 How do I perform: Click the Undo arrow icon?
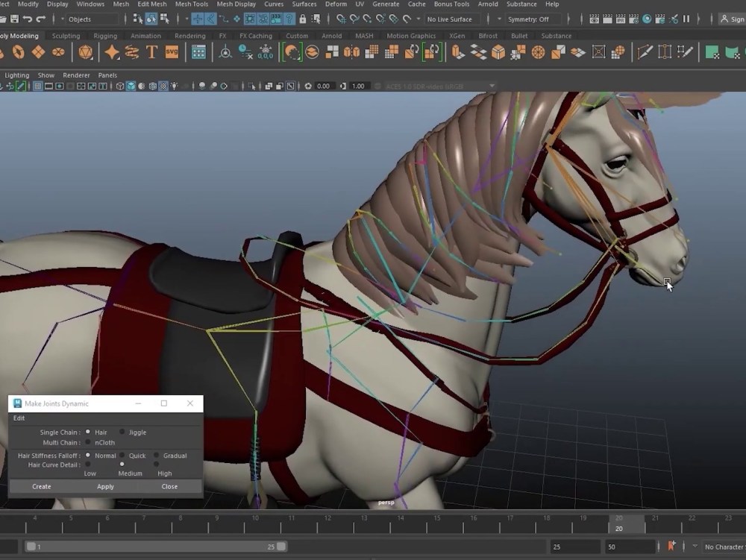pyautogui.click(x=28, y=19)
